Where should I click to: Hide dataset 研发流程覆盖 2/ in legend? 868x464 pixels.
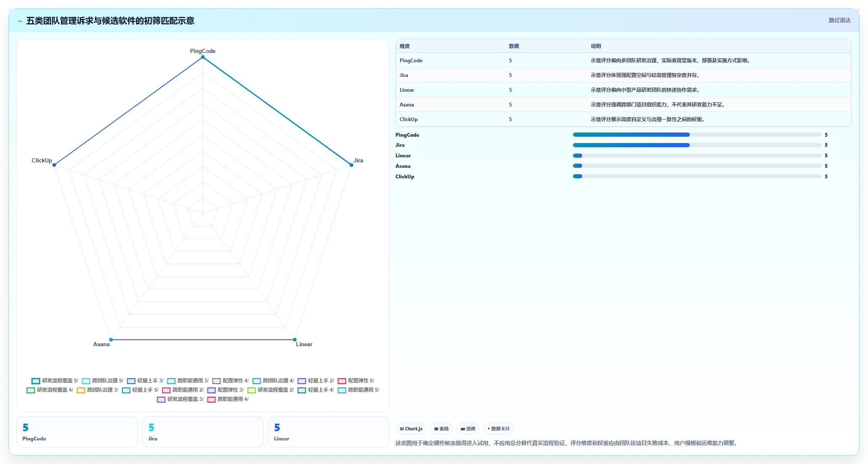coord(271,390)
